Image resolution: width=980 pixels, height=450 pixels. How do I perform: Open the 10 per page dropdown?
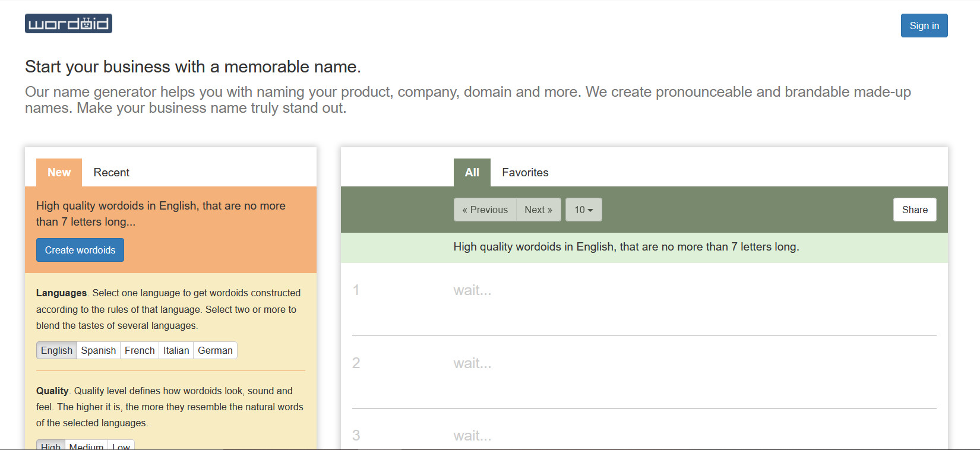[584, 210]
